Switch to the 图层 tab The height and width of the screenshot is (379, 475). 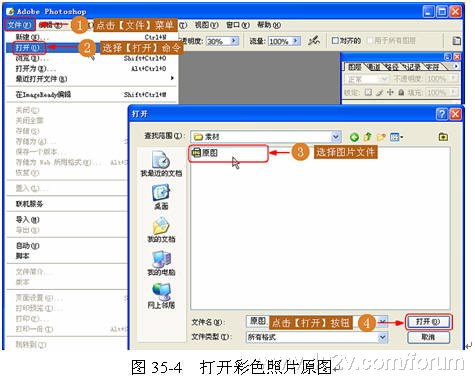tap(354, 67)
